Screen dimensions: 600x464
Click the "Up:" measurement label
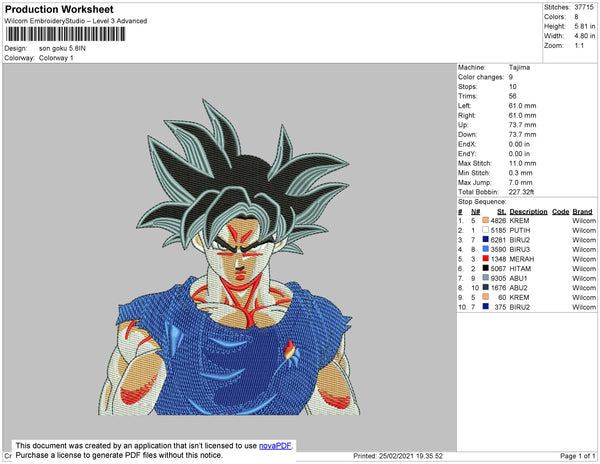[463, 125]
